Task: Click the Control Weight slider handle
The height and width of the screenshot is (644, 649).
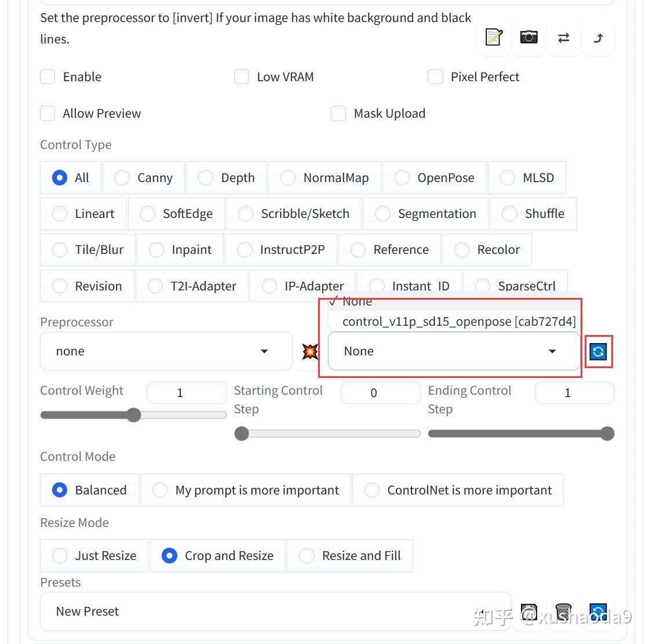Action: pyautogui.click(x=134, y=415)
